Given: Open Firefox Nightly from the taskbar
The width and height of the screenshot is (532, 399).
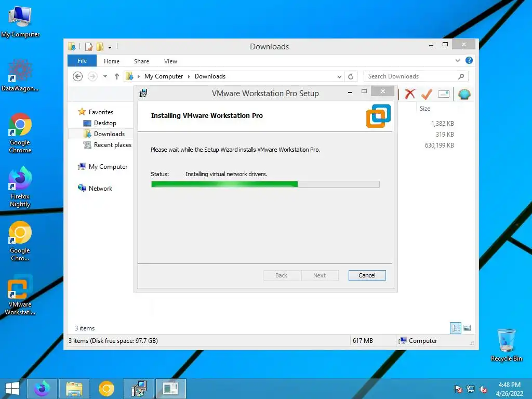Looking at the screenshot, I should pyautogui.click(x=42, y=389).
